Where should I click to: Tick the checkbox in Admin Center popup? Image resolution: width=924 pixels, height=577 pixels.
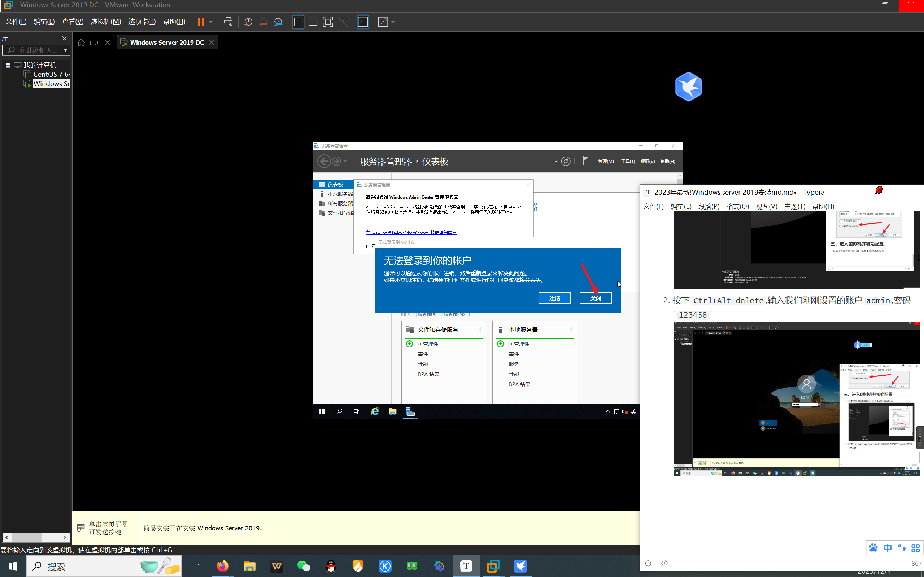(369, 247)
